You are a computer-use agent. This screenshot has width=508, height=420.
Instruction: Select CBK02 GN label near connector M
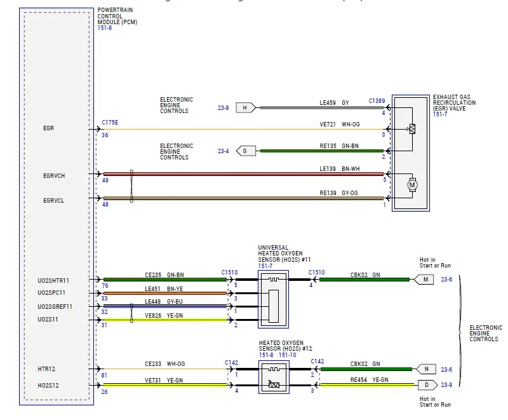tap(365, 275)
